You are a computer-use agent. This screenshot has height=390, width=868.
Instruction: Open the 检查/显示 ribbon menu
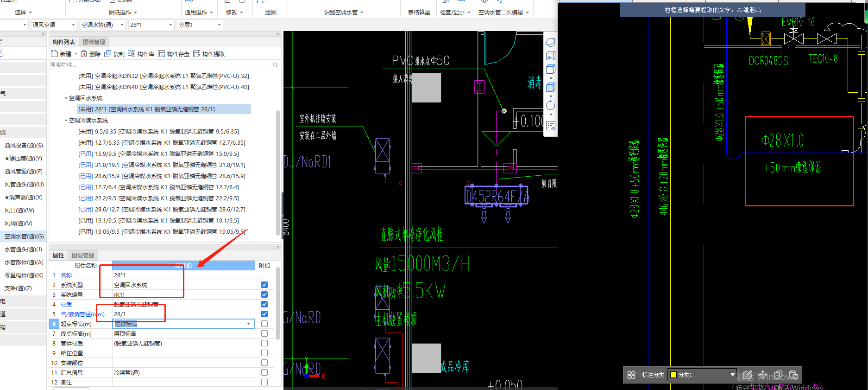(455, 13)
